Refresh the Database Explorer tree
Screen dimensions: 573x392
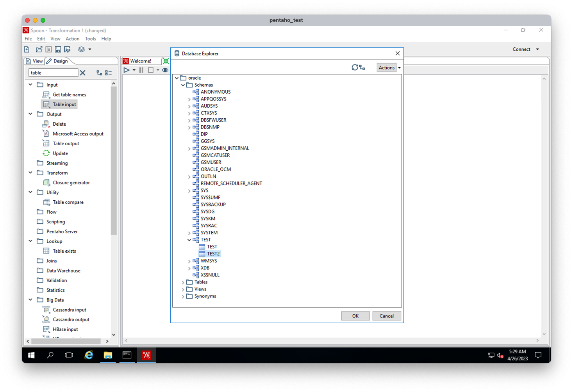tap(355, 68)
